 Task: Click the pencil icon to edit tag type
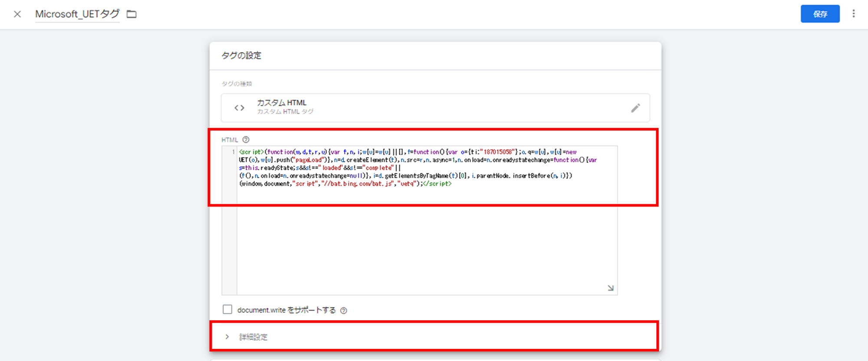click(635, 108)
